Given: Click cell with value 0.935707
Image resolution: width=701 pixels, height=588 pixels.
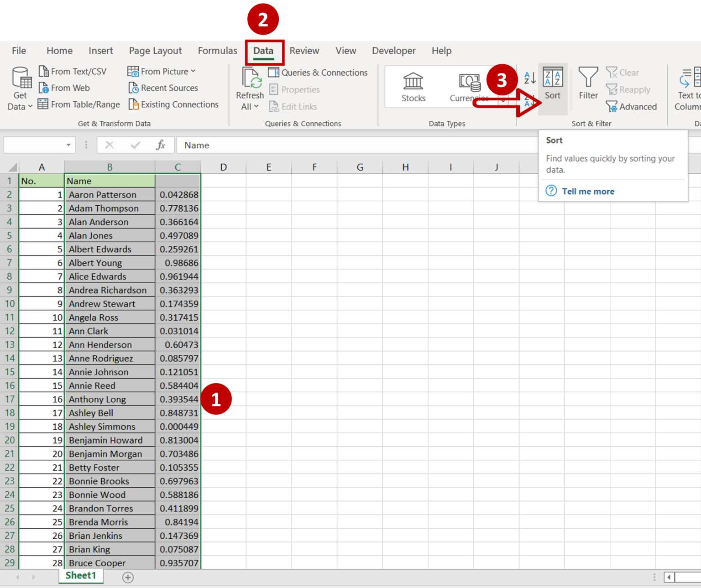Looking at the screenshot, I should (x=178, y=563).
